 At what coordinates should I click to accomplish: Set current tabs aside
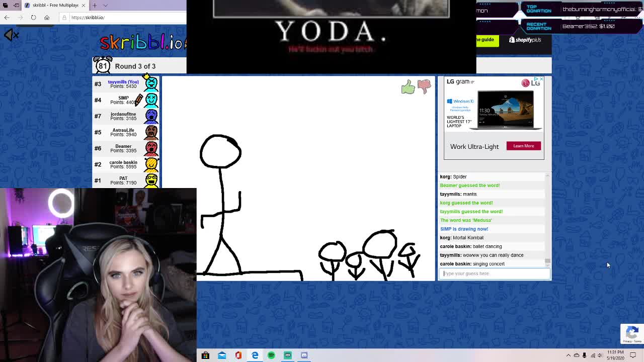[x=16, y=5]
